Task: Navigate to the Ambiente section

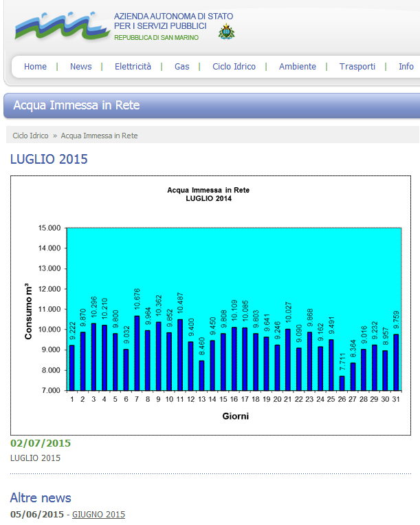Action: pyautogui.click(x=297, y=67)
